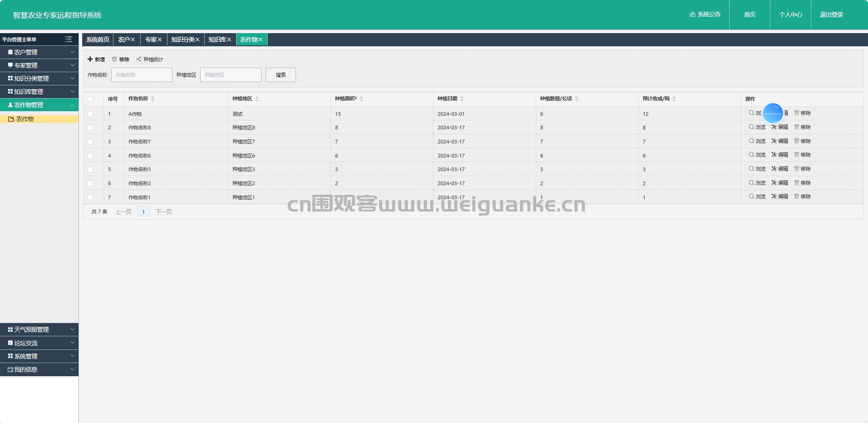This screenshot has height=423, width=868.
Task: Check the checkbox for row 作物名称8
Action: (x=90, y=128)
